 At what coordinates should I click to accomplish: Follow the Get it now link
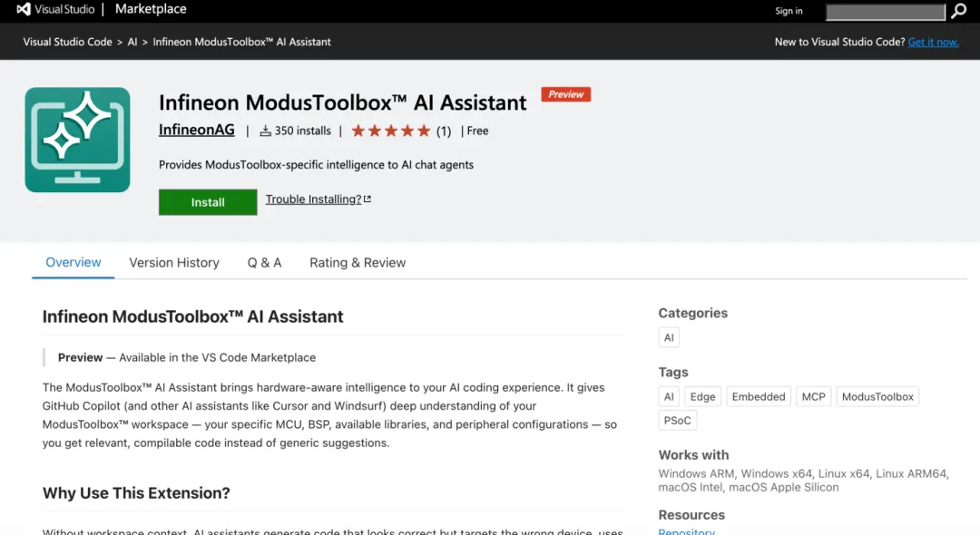933,42
